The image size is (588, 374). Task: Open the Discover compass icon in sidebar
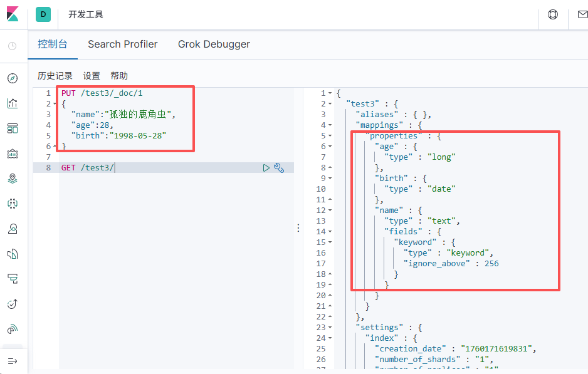click(x=13, y=78)
